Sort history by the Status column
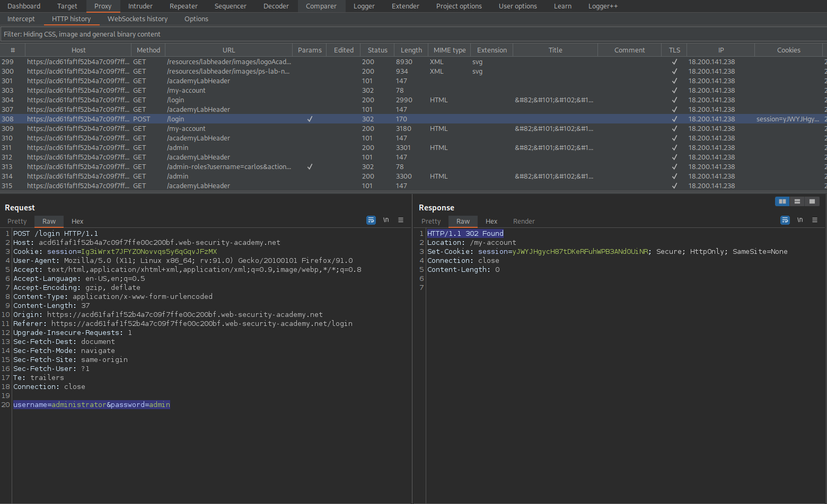Screen dimensions: 827x504 [x=377, y=50]
